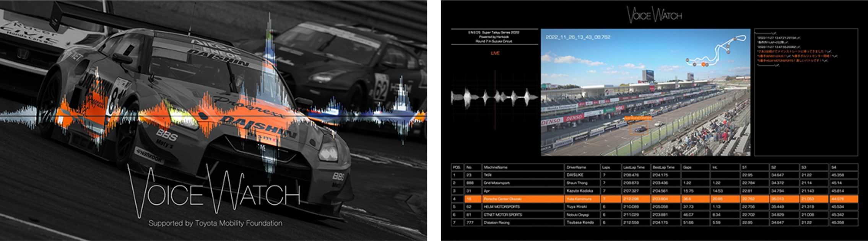Click the orange car label above tracking box
Image resolution: width=868 pixels, height=241 pixels.
coord(638,119)
